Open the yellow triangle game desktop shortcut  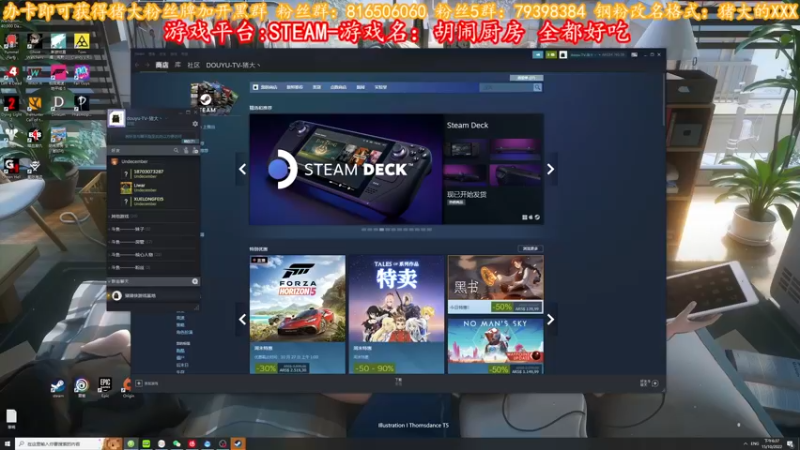[82, 43]
